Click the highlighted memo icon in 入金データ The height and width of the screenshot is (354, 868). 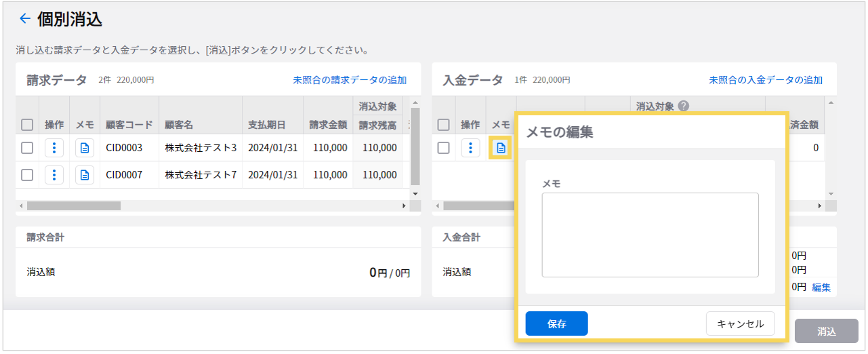[x=500, y=148]
